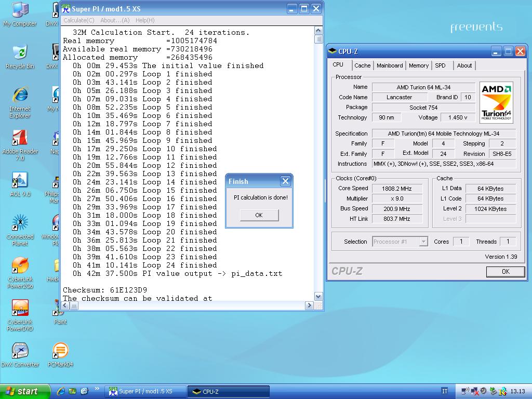The width and height of the screenshot is (532, 399).
Task: Open the Recycle Bin icon
Action: [20, 56]
